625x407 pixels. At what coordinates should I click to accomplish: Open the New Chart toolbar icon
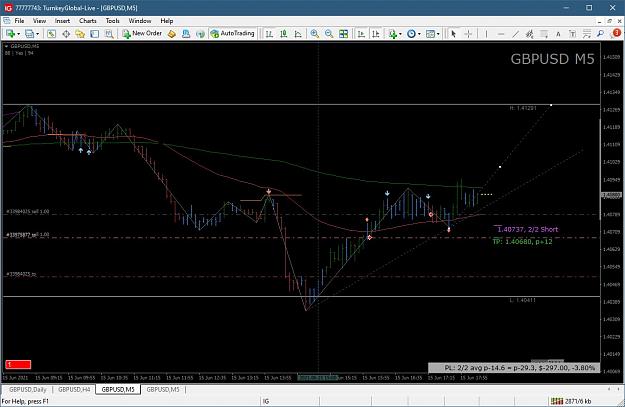(x=10, y=34)
